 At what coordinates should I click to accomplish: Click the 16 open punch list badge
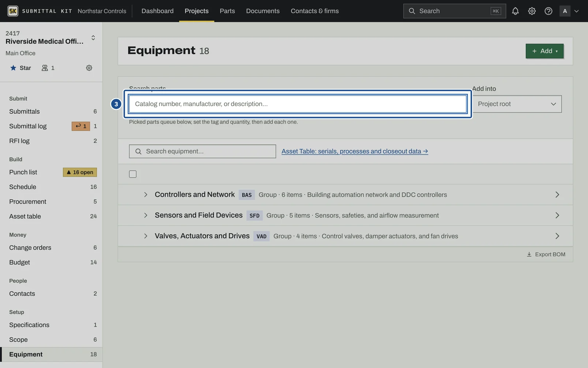80,172
